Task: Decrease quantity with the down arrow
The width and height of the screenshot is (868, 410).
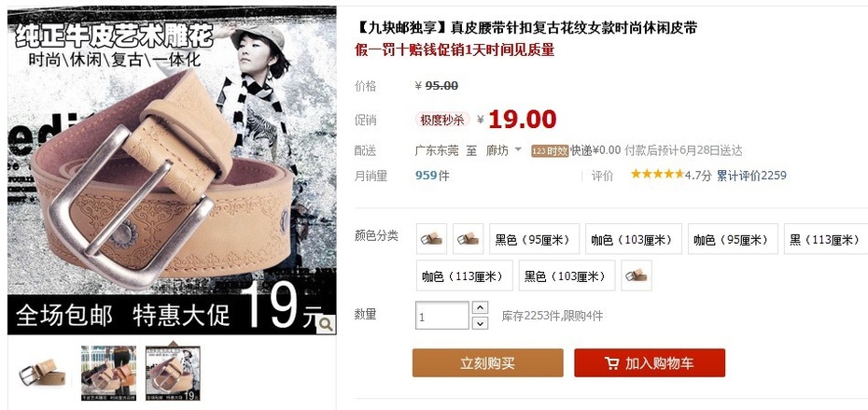Action: [480, 323]
